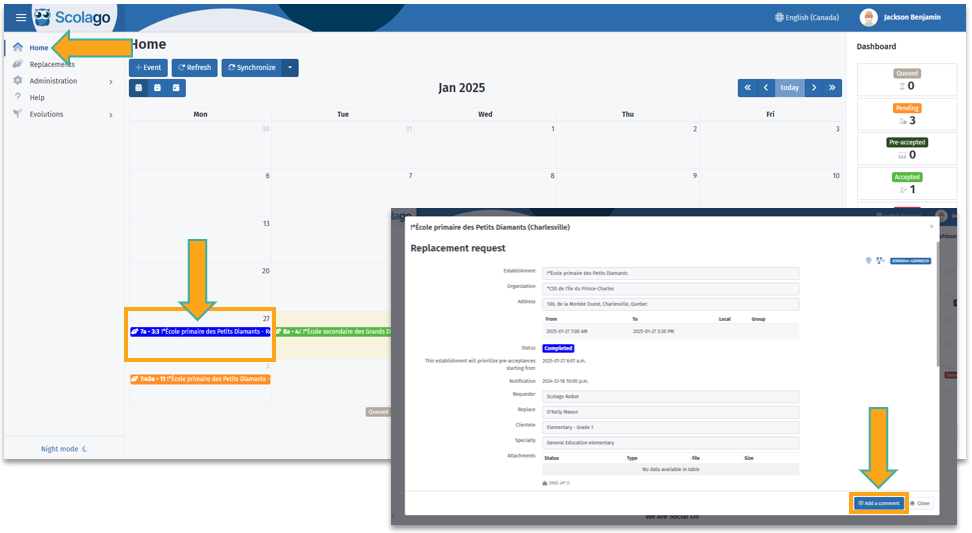
Task: Expand the Evolutions submenu chevron
Action: pyautogui.click(x=111, y=115)
